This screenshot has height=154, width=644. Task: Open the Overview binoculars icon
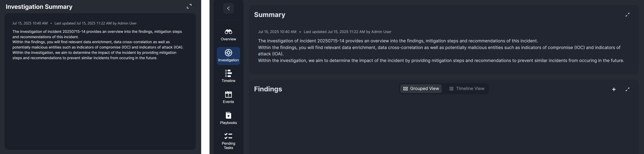[228, 32]
